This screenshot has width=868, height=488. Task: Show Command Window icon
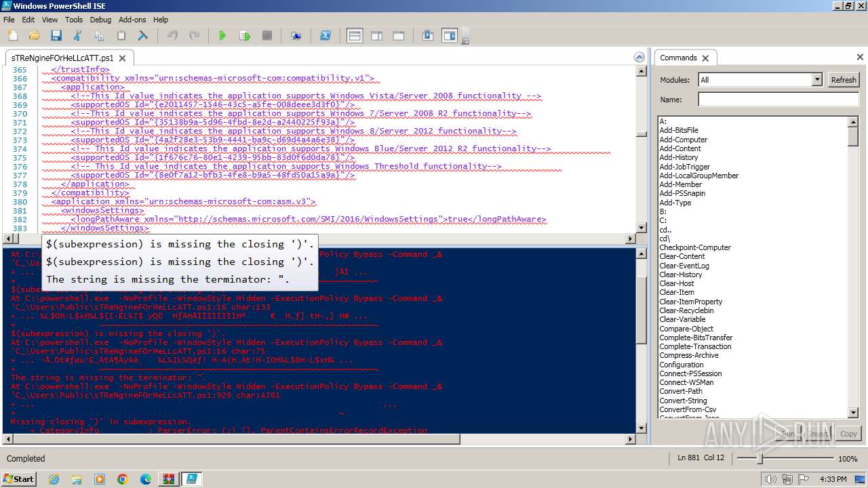coord(428,36)
